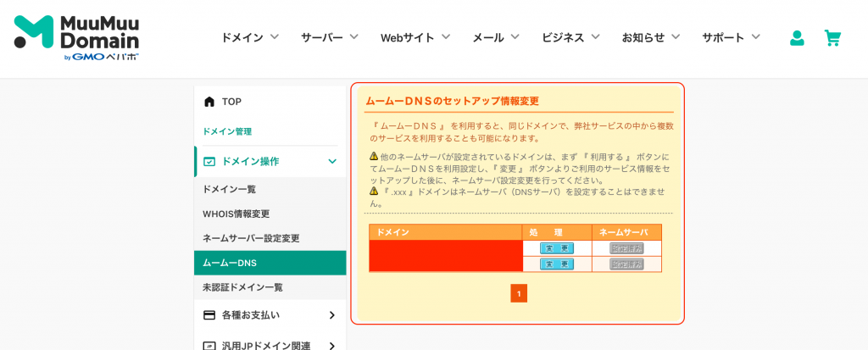868x350 pixels.
Task: Open WHOIS情報変更 sidebar link
Action: coord(236,214)
